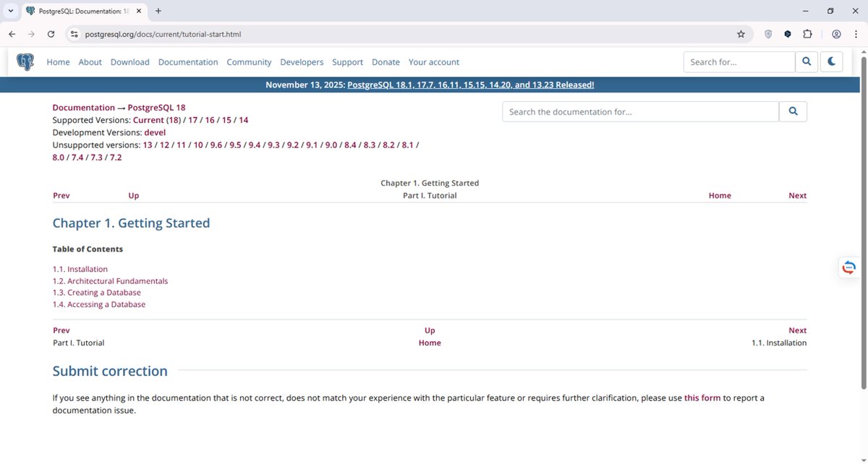Reload the page using the refresh icon
This screenshot has height=464, width=868.
coord(51,34)
